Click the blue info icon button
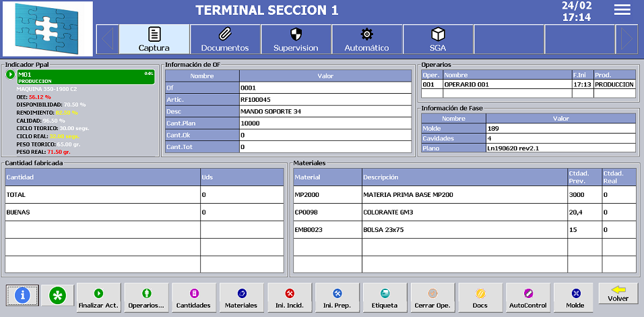Image resolution: width=644 pixels, height=317 pixels. (24, 295)
